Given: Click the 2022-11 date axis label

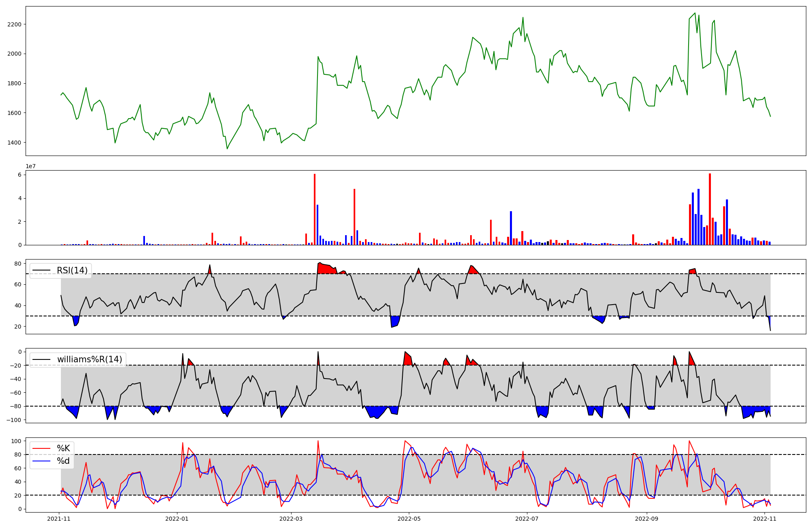Looking at the screenshot, I should (x=764, y=519).
